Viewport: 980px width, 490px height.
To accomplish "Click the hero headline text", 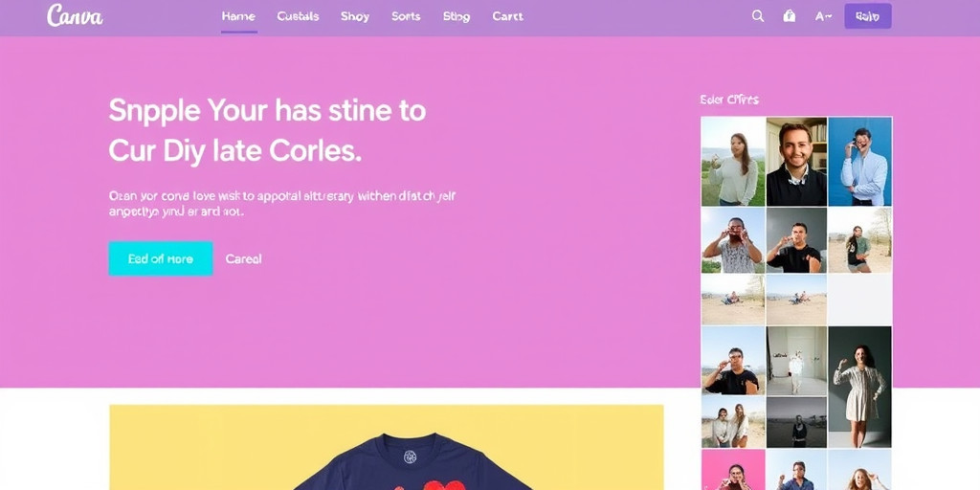I will point(267,130).
